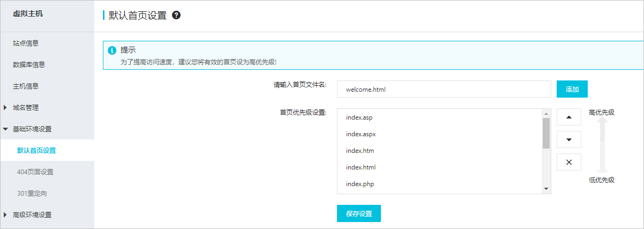Click the 高级环境设置 label
644x229 pixels.
click(32, 215)
